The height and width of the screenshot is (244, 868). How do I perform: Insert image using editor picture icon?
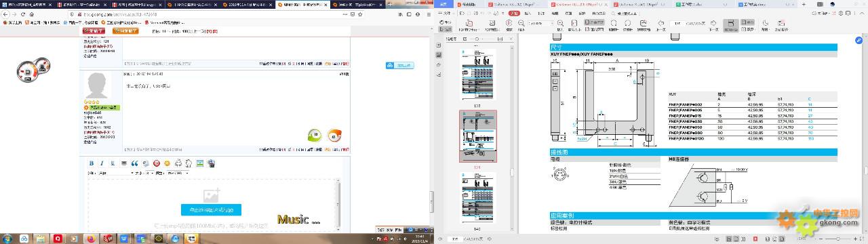[200, 163]
